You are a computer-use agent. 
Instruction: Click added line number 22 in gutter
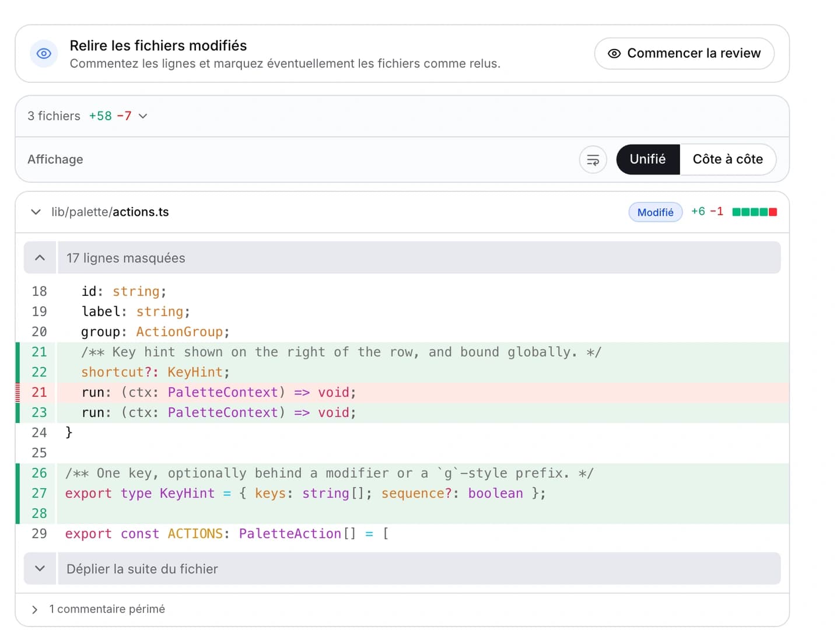click(39, 372)
